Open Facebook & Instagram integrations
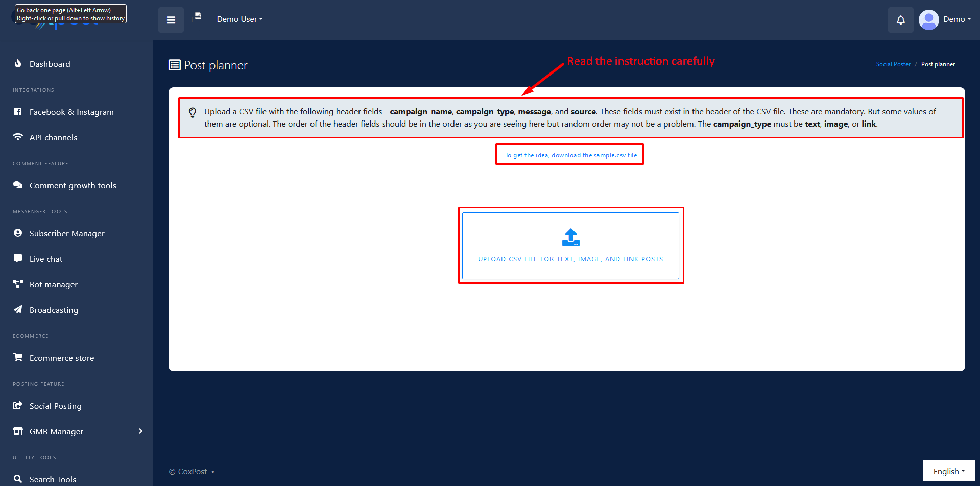This screenshot has width=980, height=486. (71, 112)
